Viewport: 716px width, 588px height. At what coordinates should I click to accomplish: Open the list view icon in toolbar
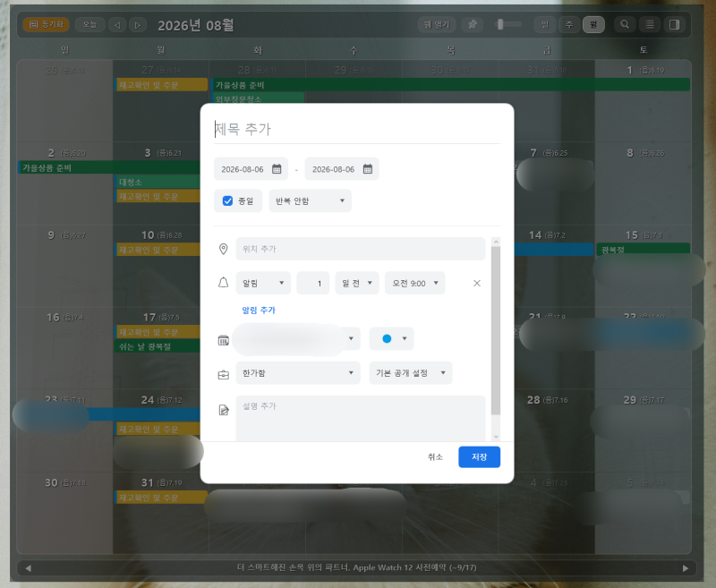point(650,24)
